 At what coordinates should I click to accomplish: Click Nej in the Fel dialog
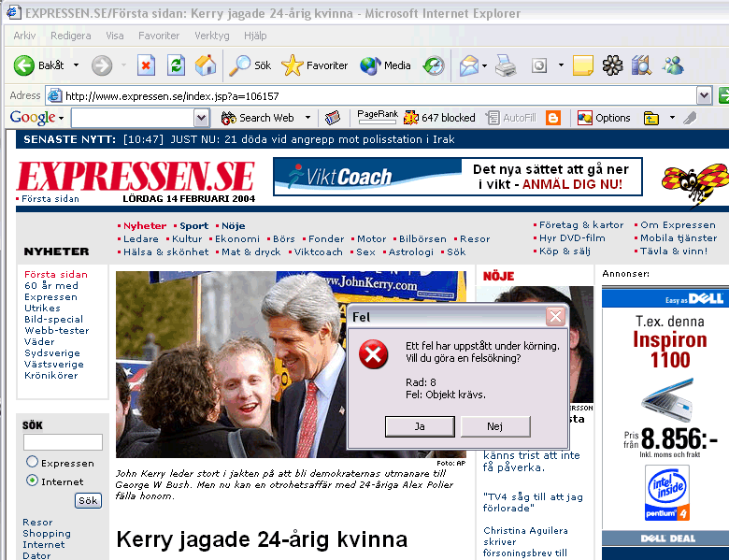click(495, 426)
